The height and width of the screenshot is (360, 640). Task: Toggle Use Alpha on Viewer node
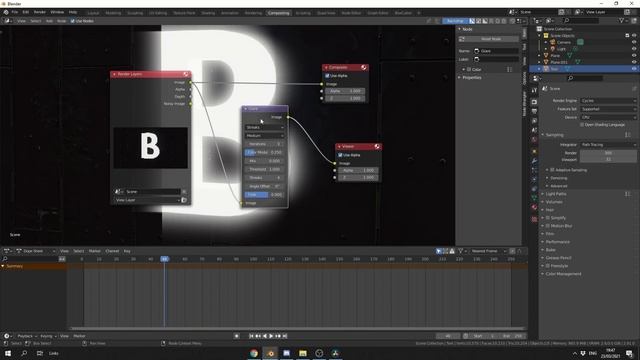point(340,155)
